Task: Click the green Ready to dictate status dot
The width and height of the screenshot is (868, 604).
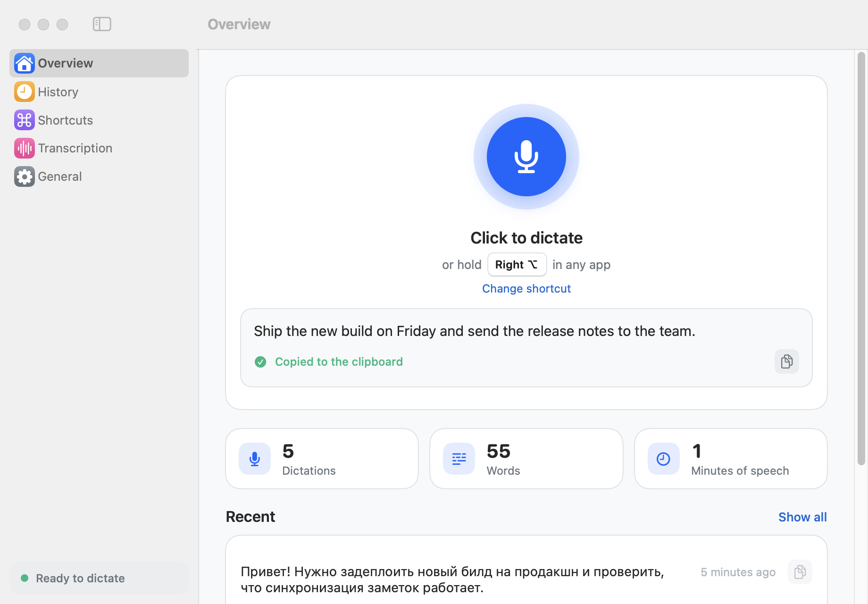Action: [x=25, y=578]
